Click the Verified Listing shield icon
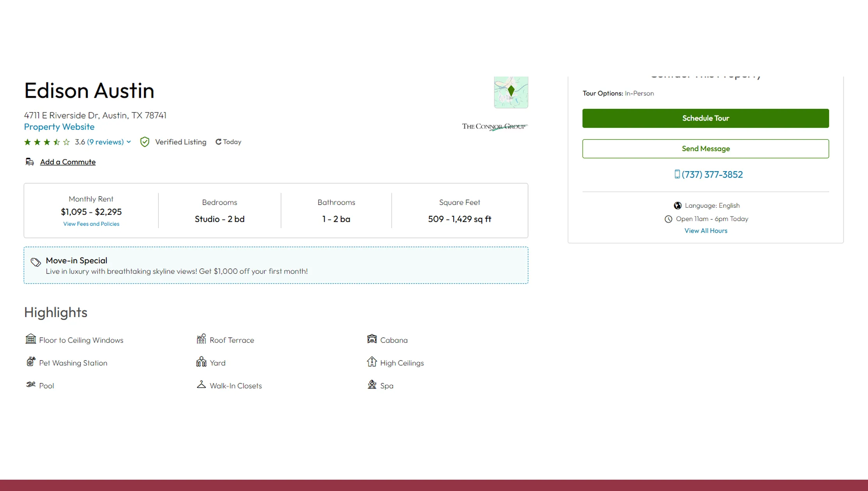 pos(145,142)
